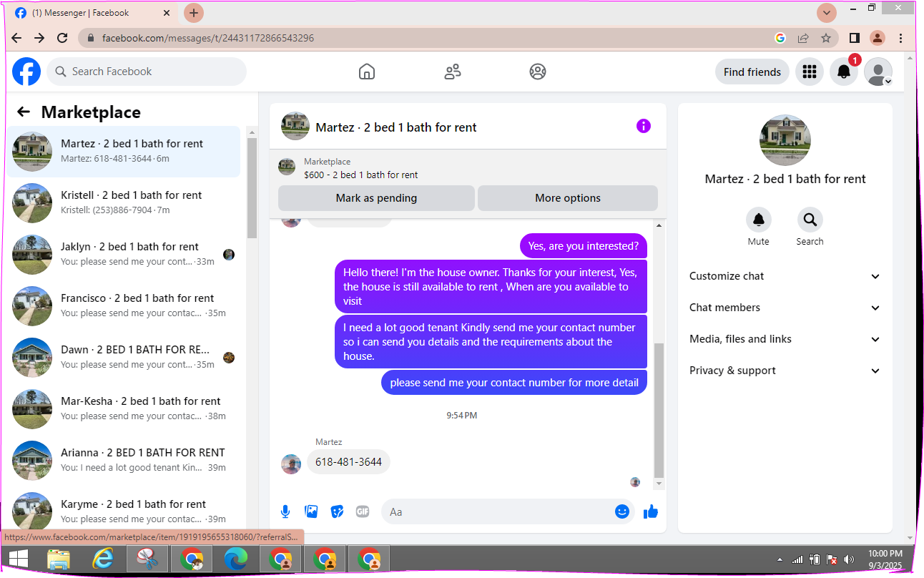Go back to the previous browser page
This screenshot has height=578, width=924.
pyautogui.click(x=17, y=38)
